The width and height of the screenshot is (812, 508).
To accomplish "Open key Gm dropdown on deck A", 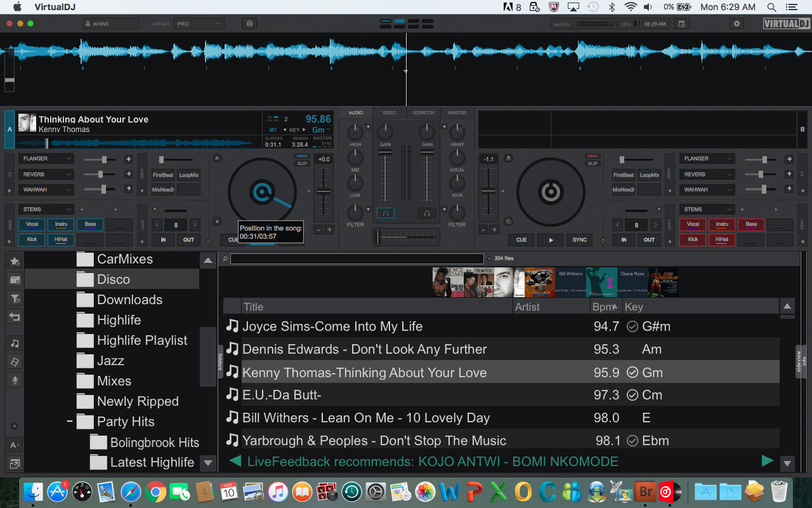I will [x=321, y=130].
